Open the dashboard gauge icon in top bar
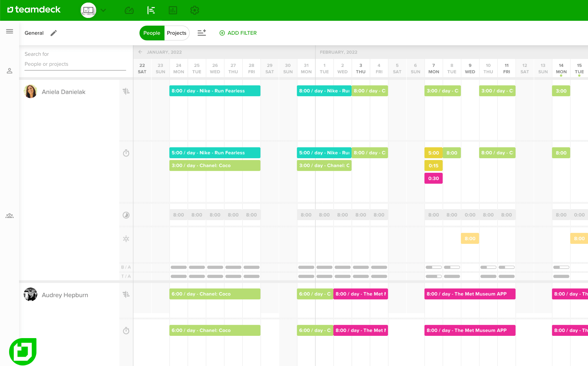 pos(129,11)
